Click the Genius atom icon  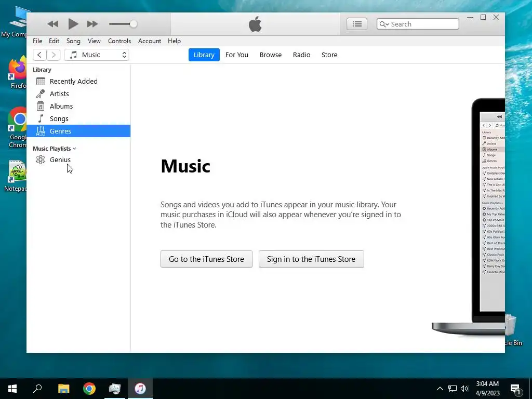click(x=41, y=159)
